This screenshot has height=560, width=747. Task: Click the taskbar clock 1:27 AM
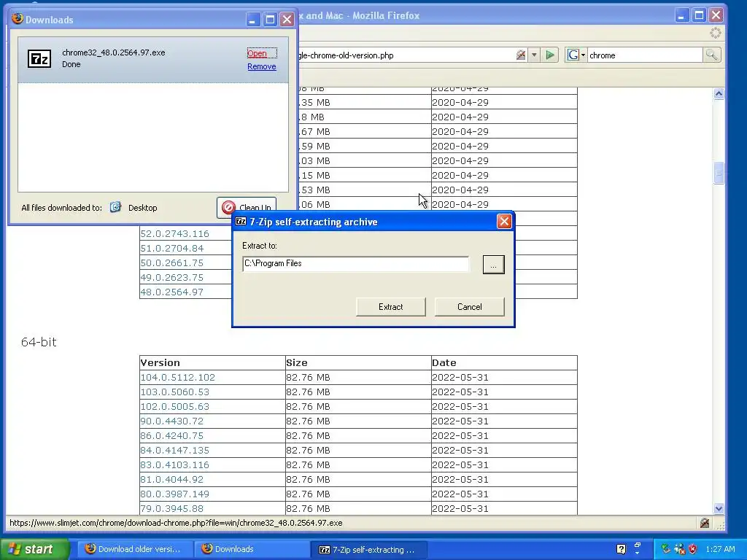pos(720,549)
